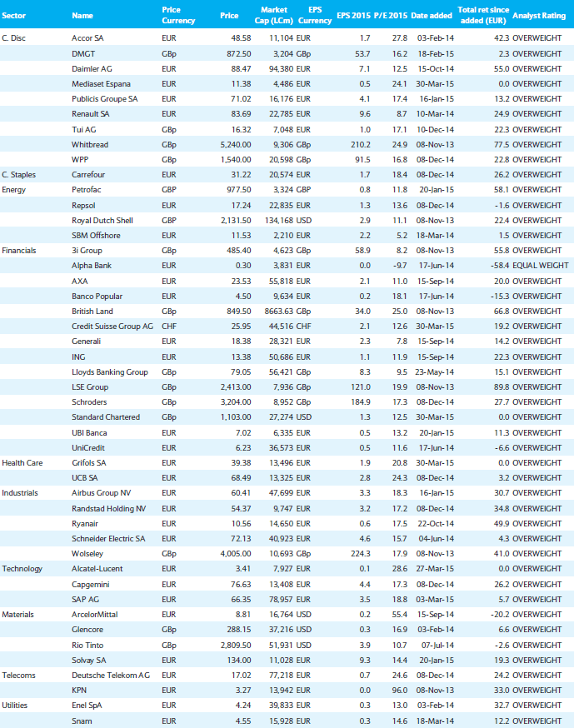Select the 'ING' name cell
The image size is (574, 728).
pos(78,357)
